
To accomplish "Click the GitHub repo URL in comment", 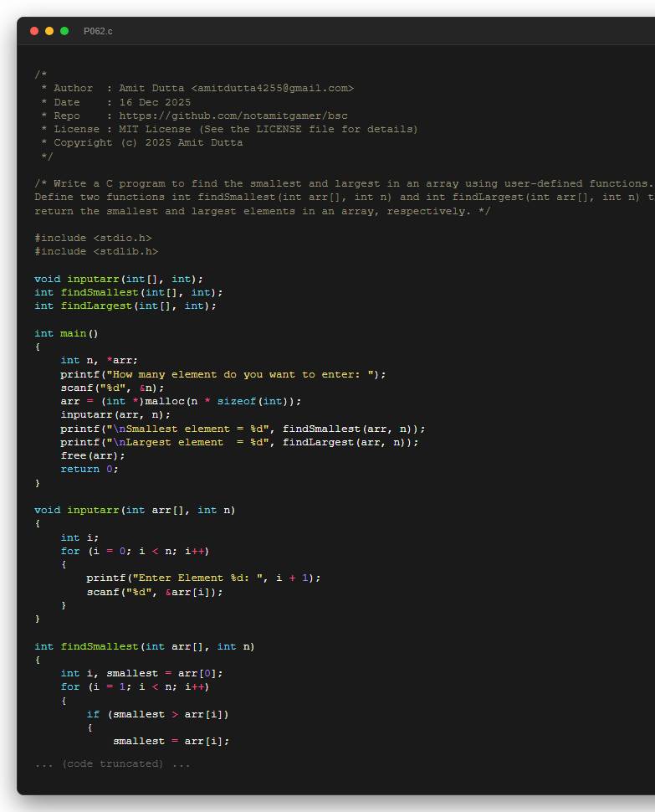I will [233, 116].
